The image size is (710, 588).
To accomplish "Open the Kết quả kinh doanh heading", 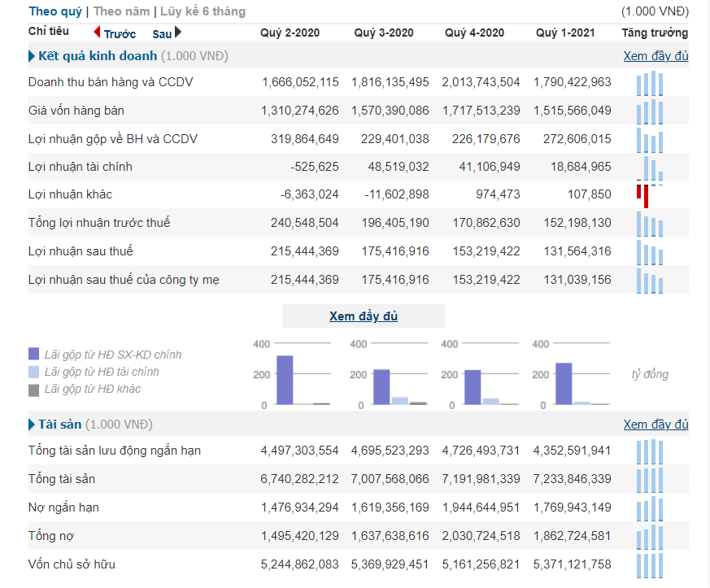I will [98, 55].
